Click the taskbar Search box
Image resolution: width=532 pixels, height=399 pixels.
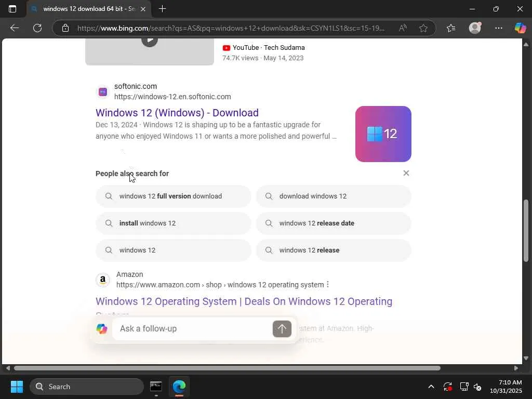click(87, 387)
